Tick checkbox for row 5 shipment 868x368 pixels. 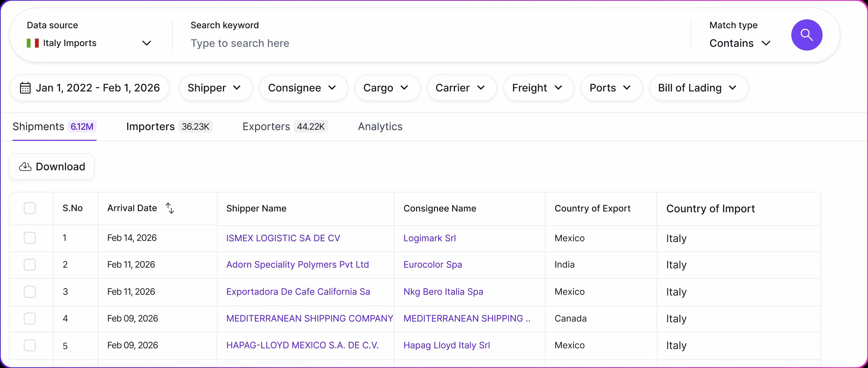30,345
